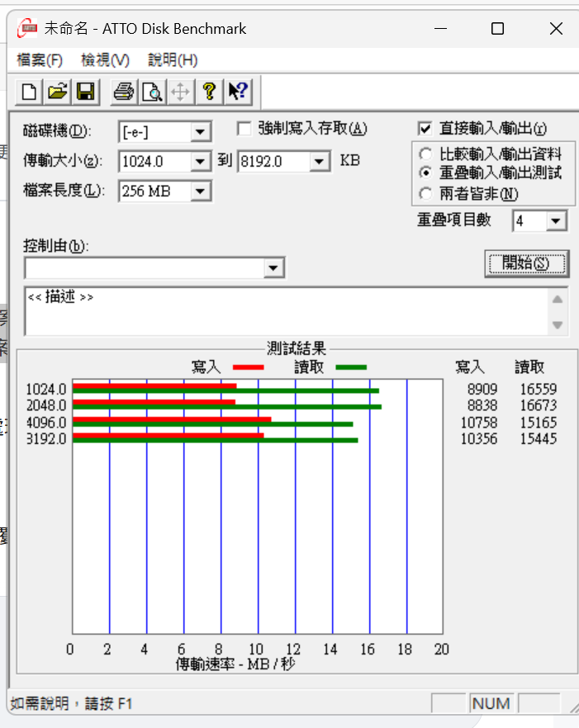The image size is (579, 728).
Task: Activate context help arrow-question icon
Action: pyautogui.click(x=239, y=92)
